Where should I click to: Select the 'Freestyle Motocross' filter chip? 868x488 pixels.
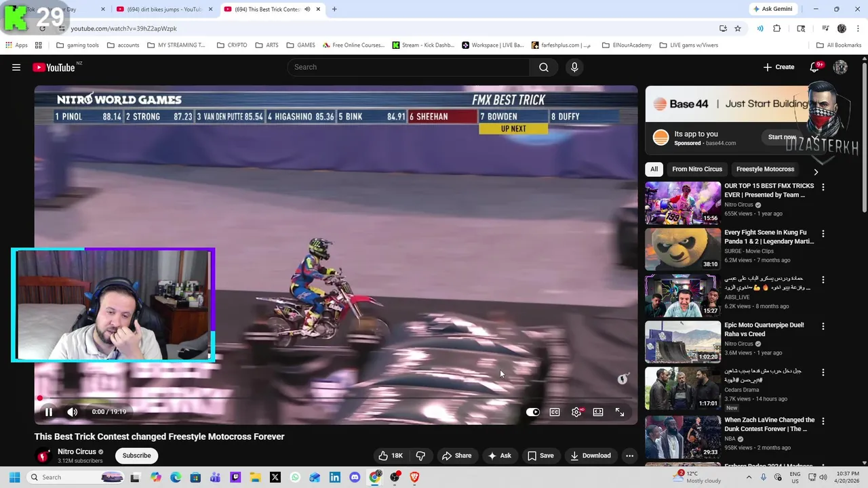click(x=765, y=169)
